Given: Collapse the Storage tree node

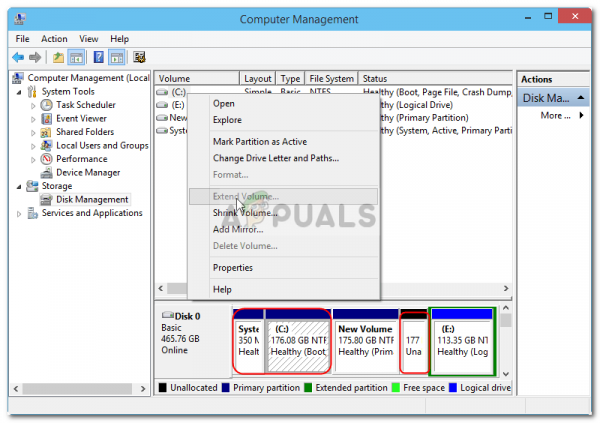Looking at the screenshot, I should click(19, 187).
